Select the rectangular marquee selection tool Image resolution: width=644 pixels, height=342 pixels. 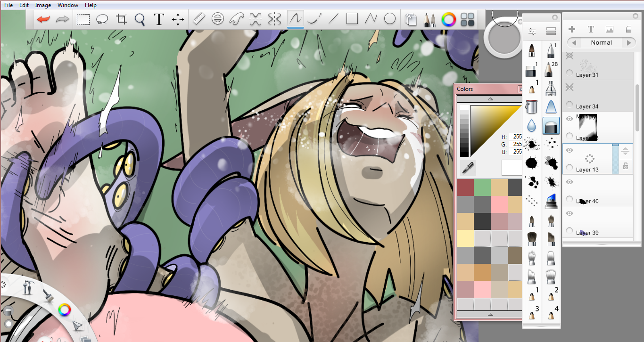83,19
